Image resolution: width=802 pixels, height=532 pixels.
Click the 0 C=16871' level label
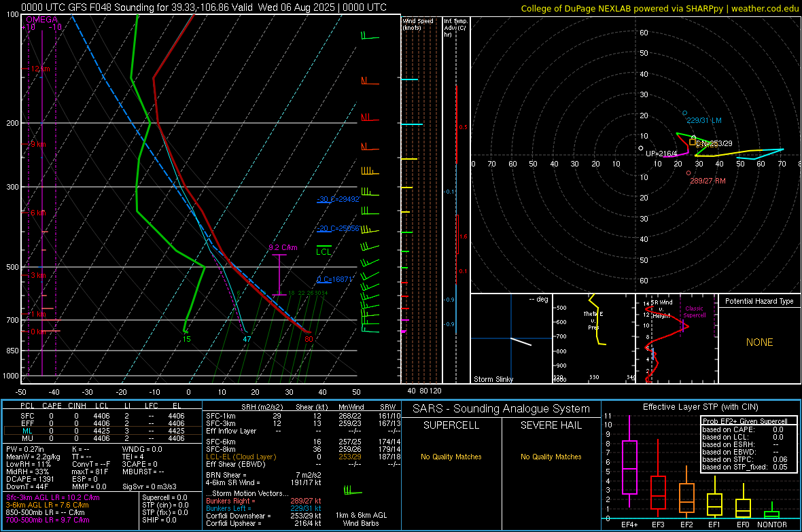[x=334, y=279]
